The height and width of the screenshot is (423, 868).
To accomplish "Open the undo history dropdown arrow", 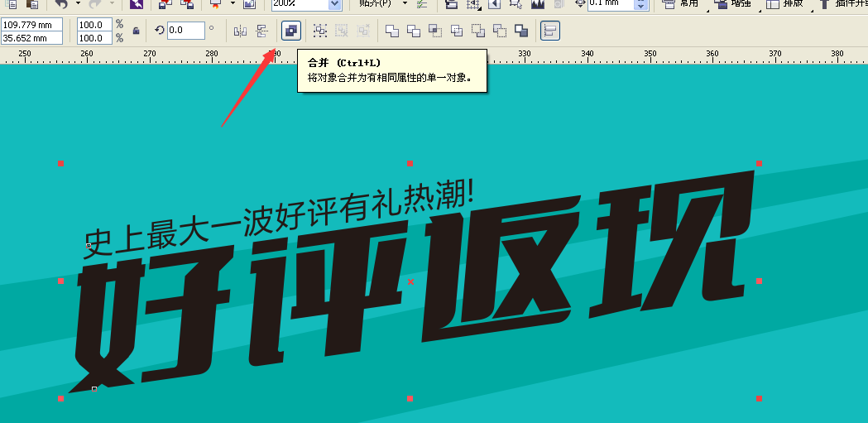I will point(78,4).
